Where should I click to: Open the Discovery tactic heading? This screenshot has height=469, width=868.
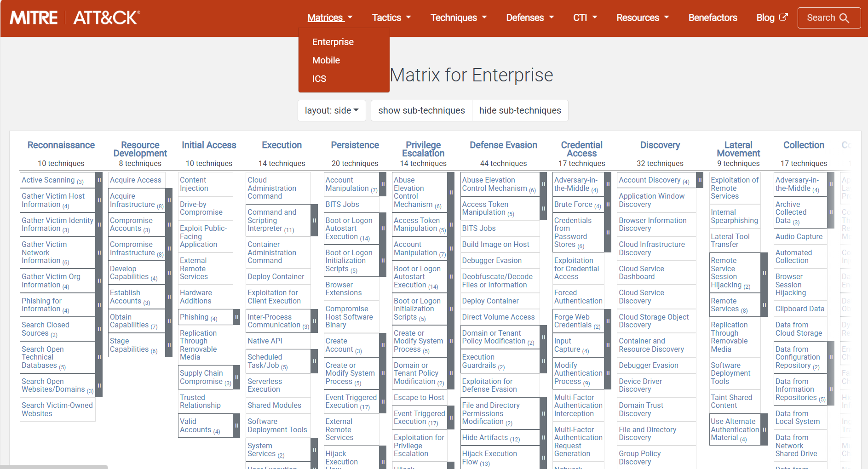(x=660, y=145)
